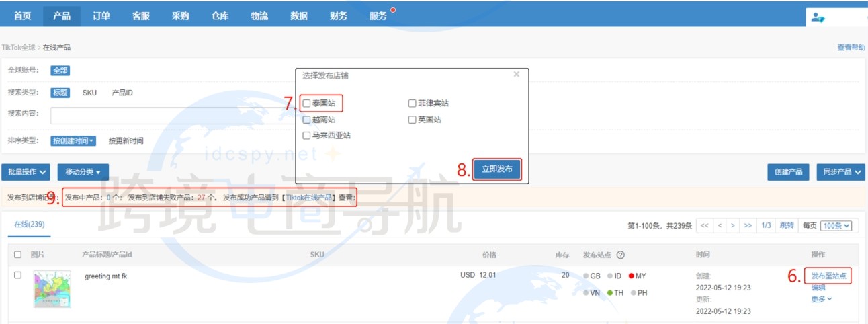The image size is (868, 324).
Task: Go to the previous page using <
Action: pyautogui.click(x=720, y=226)
